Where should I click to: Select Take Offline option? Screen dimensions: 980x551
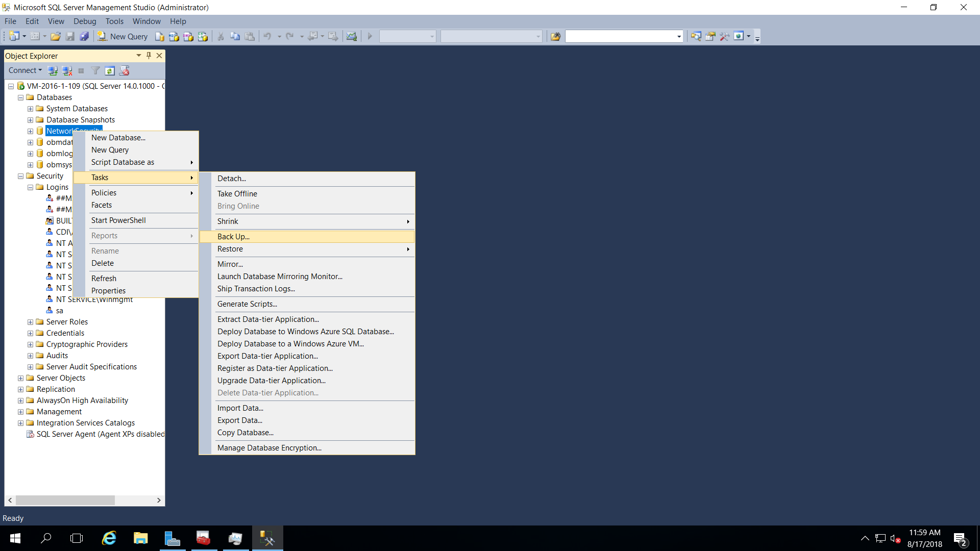point(307,194)
